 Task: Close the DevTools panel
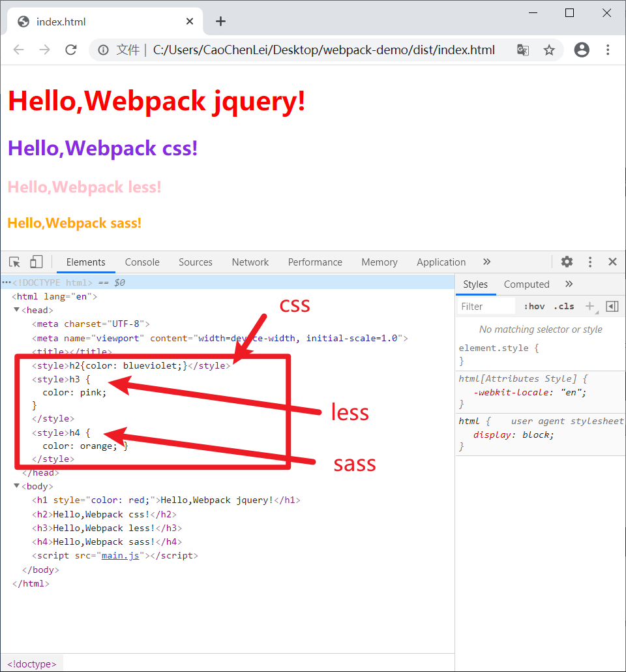point(612,262)
